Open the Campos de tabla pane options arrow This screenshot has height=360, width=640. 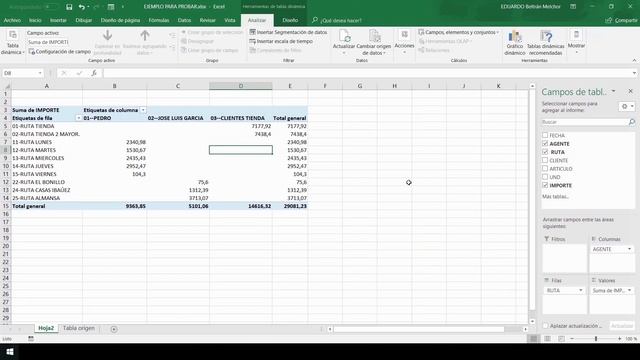pyautogui.click(x=613, y=91)
